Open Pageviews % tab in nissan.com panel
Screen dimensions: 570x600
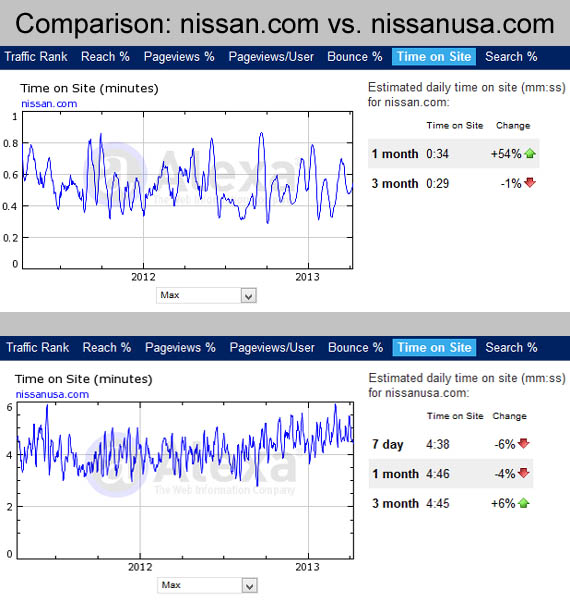(x=179, y=57)
